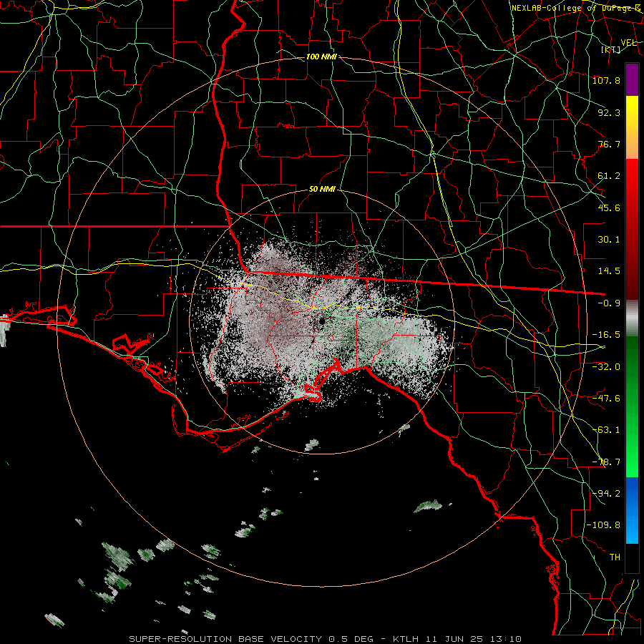Screen dimensions: 644x644
Task: Select the -109.8 value on the velocity scale
Action: click(x=603, y=525)
